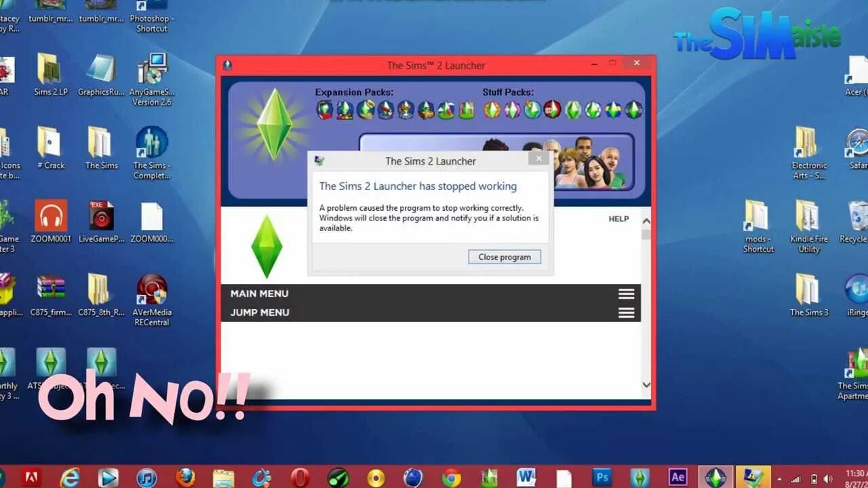This screenshot has width=868, height=488.
Task: Select The Sims desktop folder
Action: [101, 148]
